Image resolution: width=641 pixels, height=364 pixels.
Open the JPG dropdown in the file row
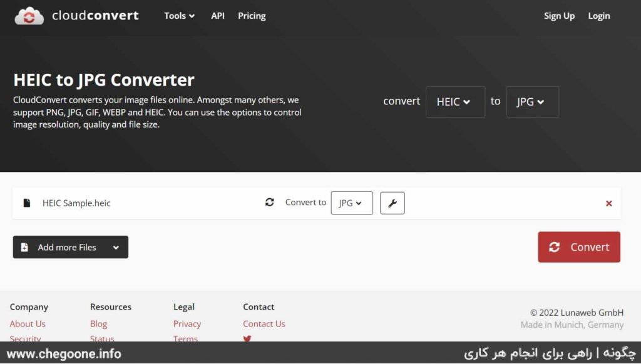pos(352,203)
